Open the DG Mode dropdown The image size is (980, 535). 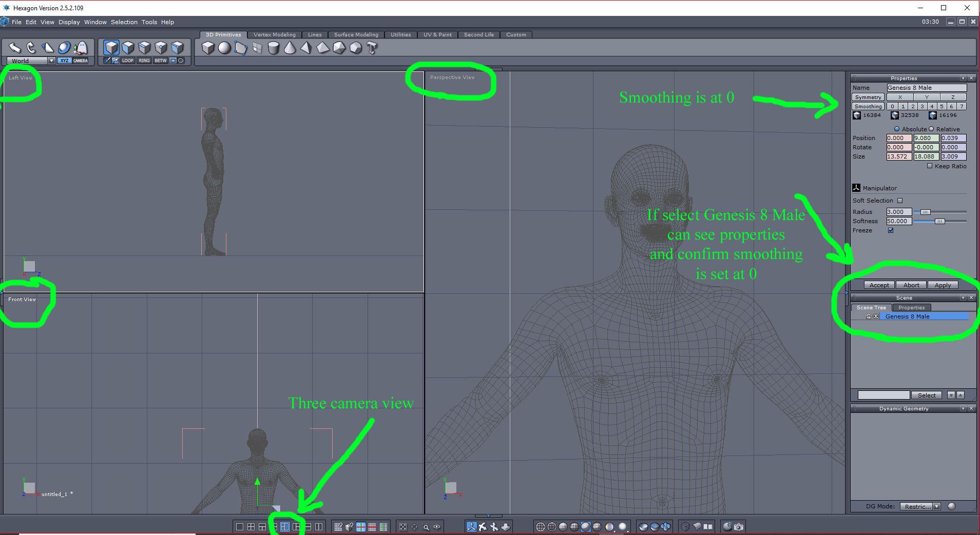tap(937, 506)
